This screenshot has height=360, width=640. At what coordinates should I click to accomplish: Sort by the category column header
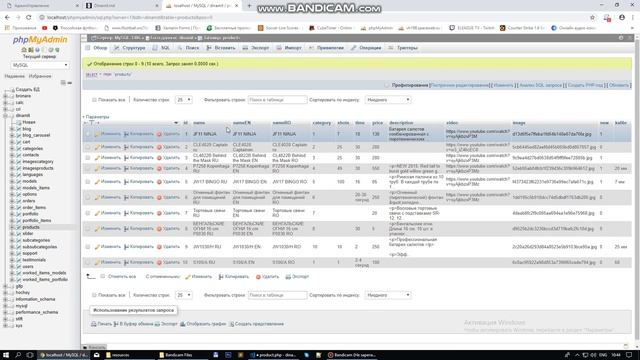[x=322, y=123]
